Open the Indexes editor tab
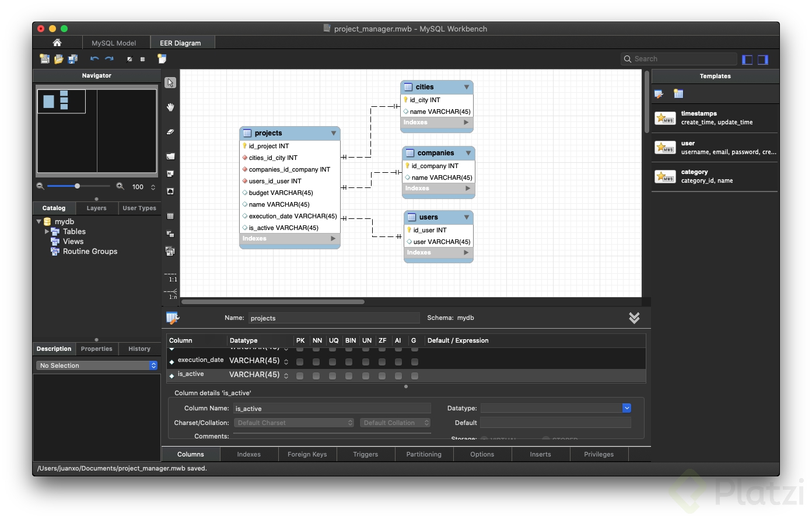 click(249, 454)
